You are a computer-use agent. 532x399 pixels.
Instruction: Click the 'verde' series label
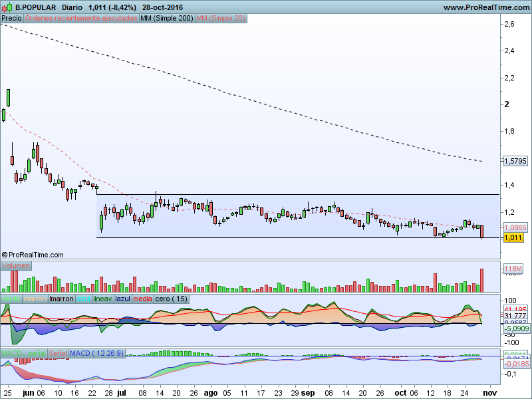pyautogui.click(x=11, y=299)
